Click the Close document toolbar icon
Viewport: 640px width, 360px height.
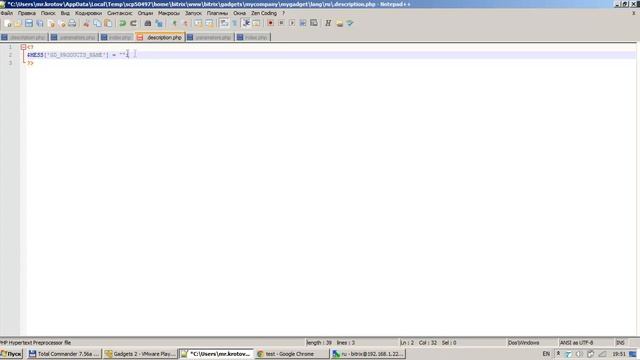pos(51,24)
